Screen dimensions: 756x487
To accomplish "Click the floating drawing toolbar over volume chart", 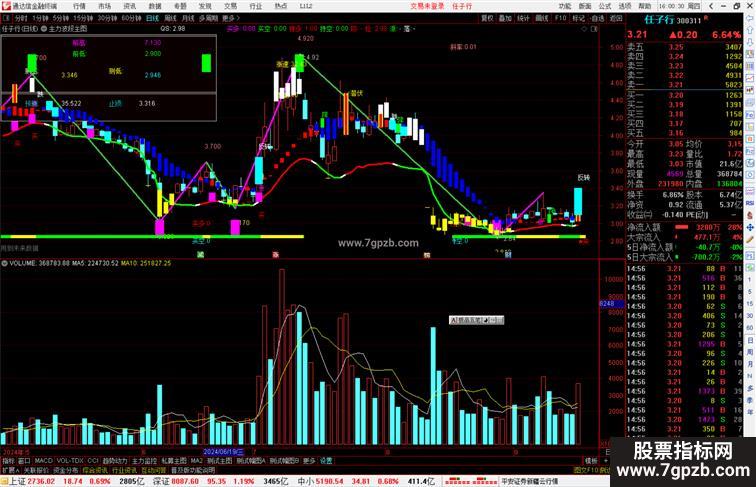I will [x=476, y=320].
